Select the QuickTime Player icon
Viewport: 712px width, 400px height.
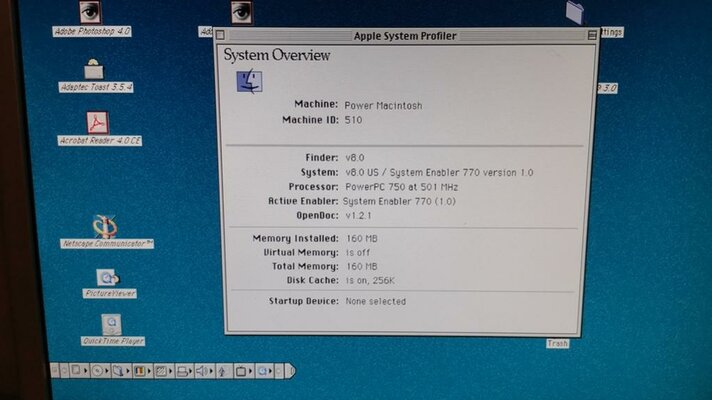coord(111,325)
